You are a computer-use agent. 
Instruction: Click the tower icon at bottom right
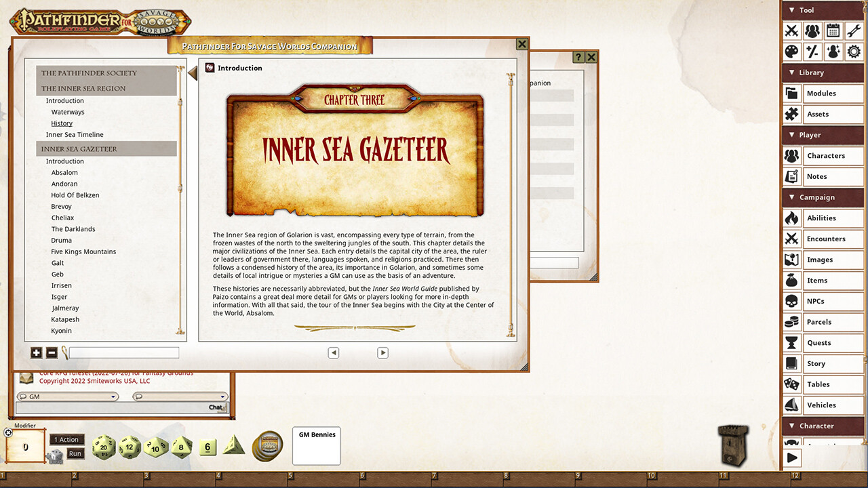click(x=733, y=445)
